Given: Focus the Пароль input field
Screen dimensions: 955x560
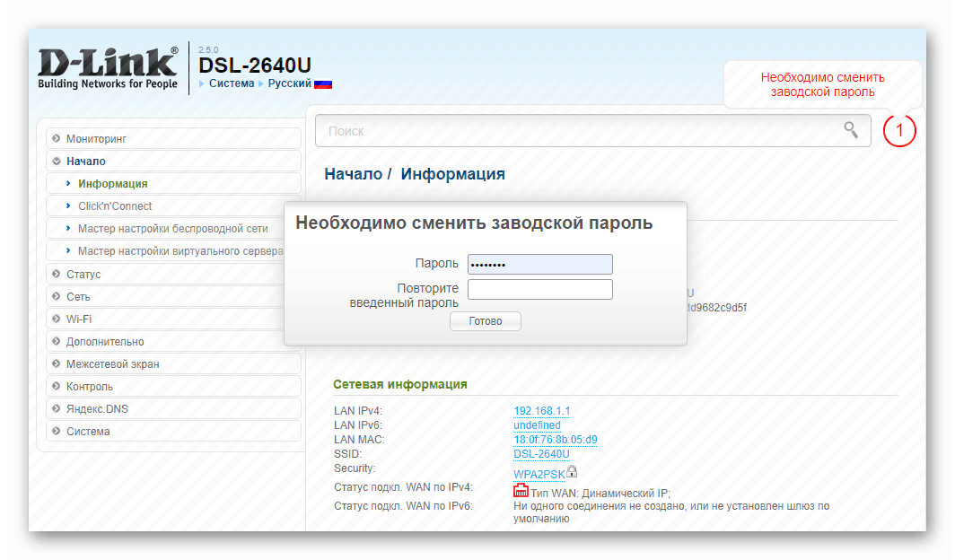Looking at the screenshot, I should click(x=540, y=264).
